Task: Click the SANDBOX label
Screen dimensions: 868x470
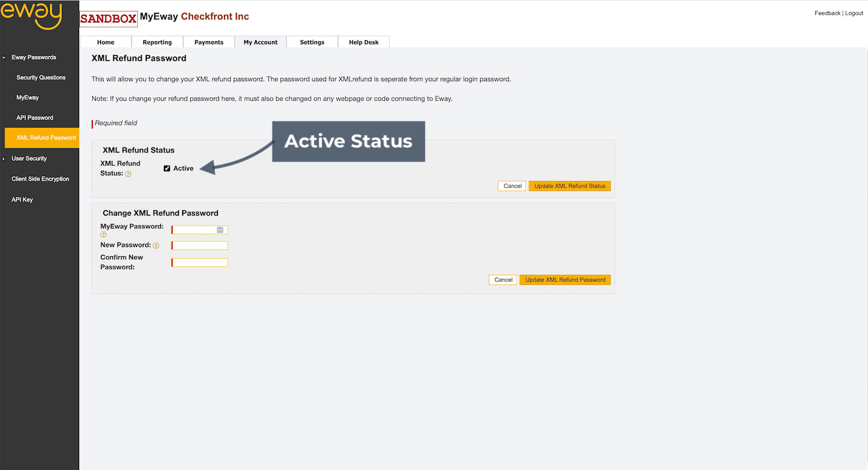Action: tap(109, 19)
